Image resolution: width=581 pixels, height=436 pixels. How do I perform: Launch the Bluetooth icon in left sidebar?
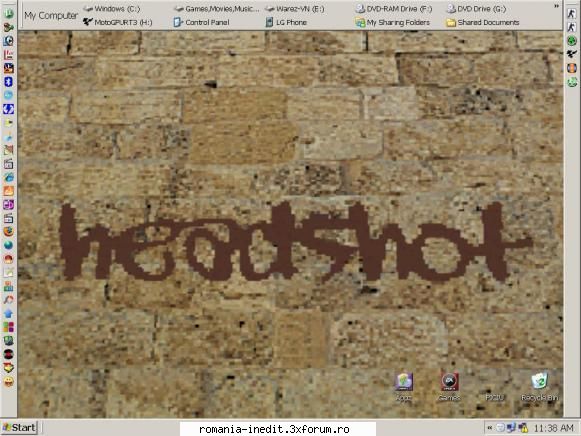pyautogui.click(x=9, y=81)
